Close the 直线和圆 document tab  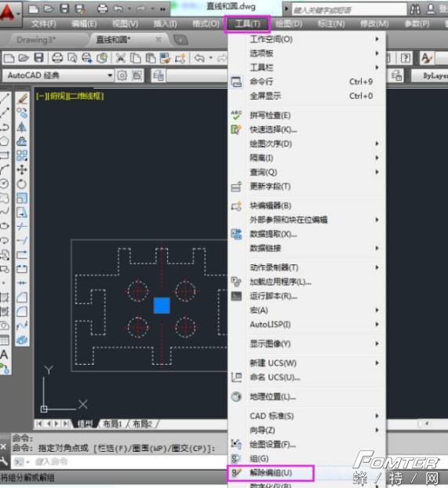(x=158, y=39)
